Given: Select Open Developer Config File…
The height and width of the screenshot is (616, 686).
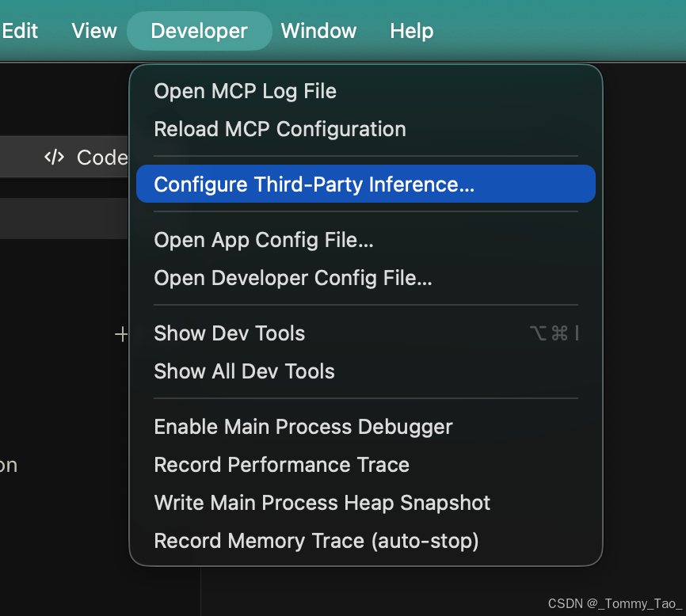Looking at the screenshot, I should click(366, 278).
